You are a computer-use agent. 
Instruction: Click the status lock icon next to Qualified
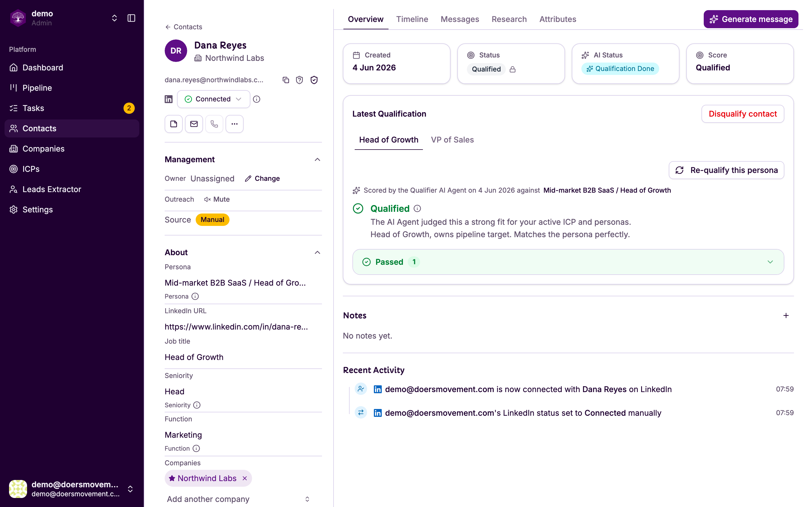coord(512,69)
